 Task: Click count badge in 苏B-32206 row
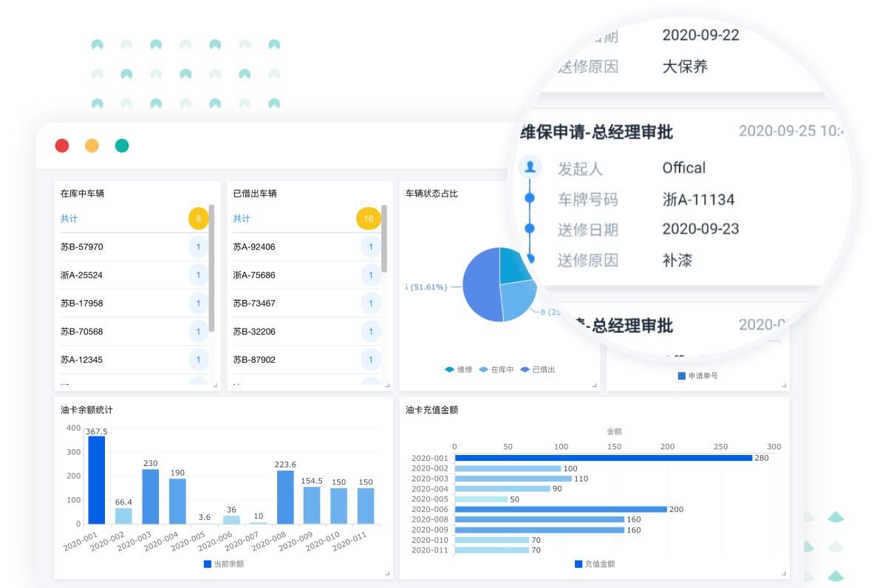(x=371, y=332)
